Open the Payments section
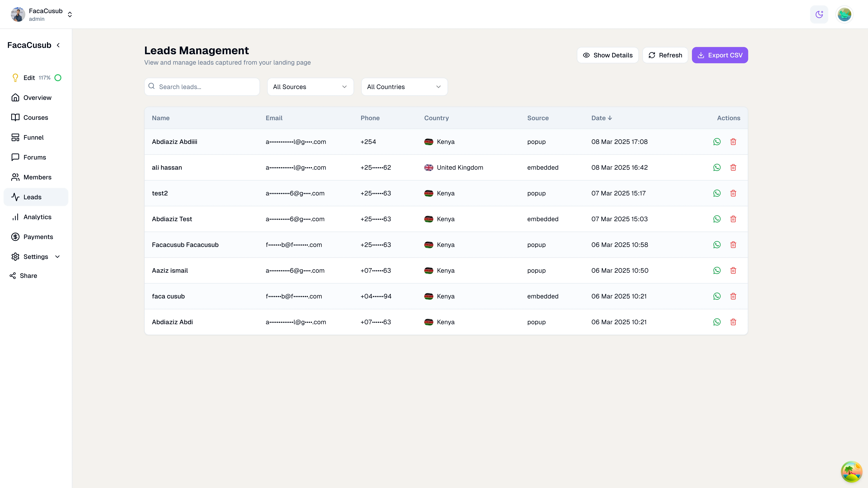This screenshot has height=488, width=868. tap(36, 237)
